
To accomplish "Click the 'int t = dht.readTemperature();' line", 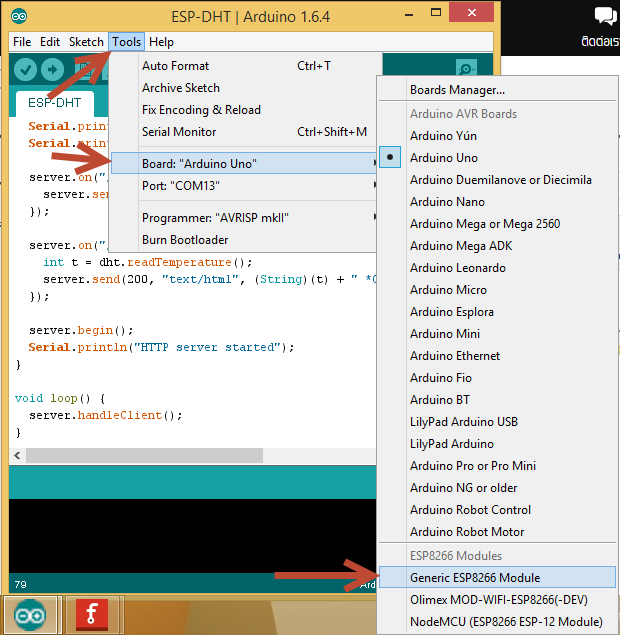I will [148, 262].
